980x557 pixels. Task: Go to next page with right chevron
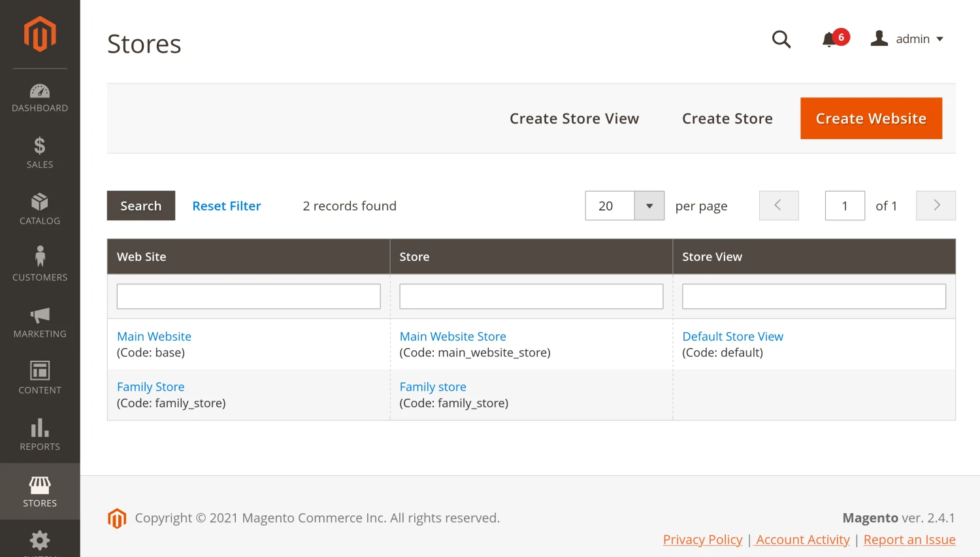[x=936, y=206]
